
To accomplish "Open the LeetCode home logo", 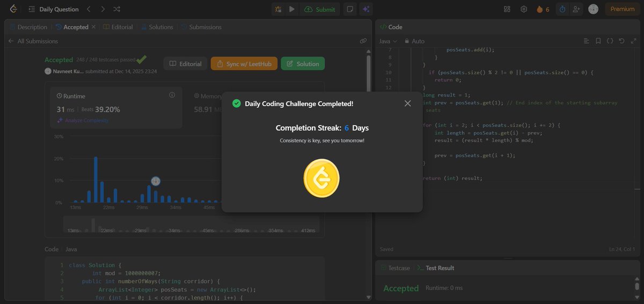I will click(13, 9).
